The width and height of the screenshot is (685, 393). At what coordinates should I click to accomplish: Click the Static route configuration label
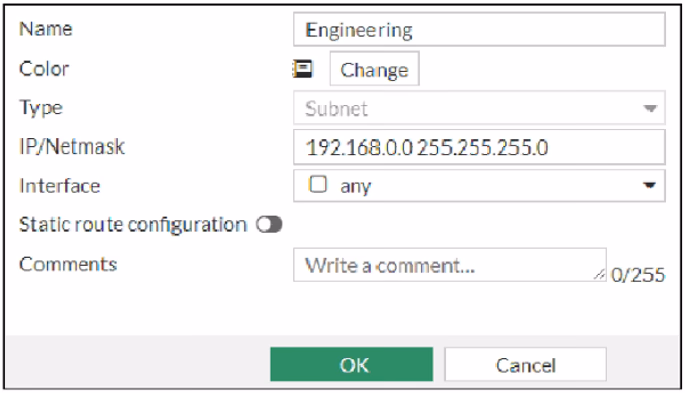coord(133,225)
